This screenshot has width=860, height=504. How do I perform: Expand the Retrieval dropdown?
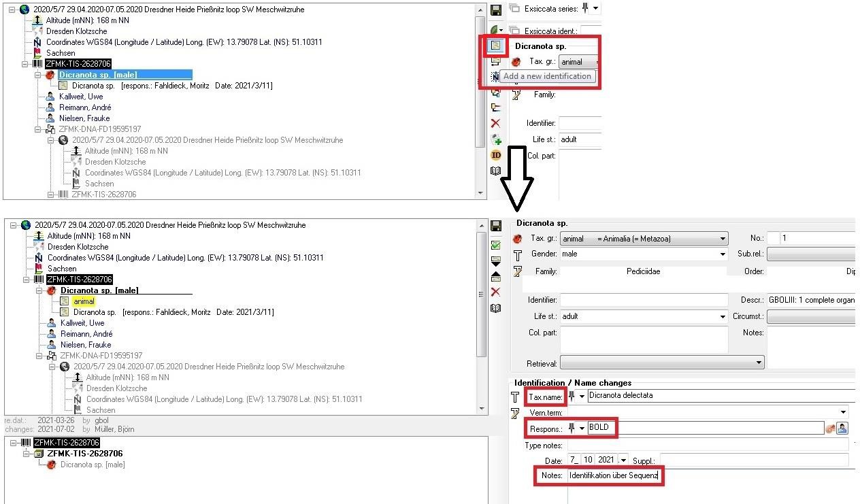759,363
